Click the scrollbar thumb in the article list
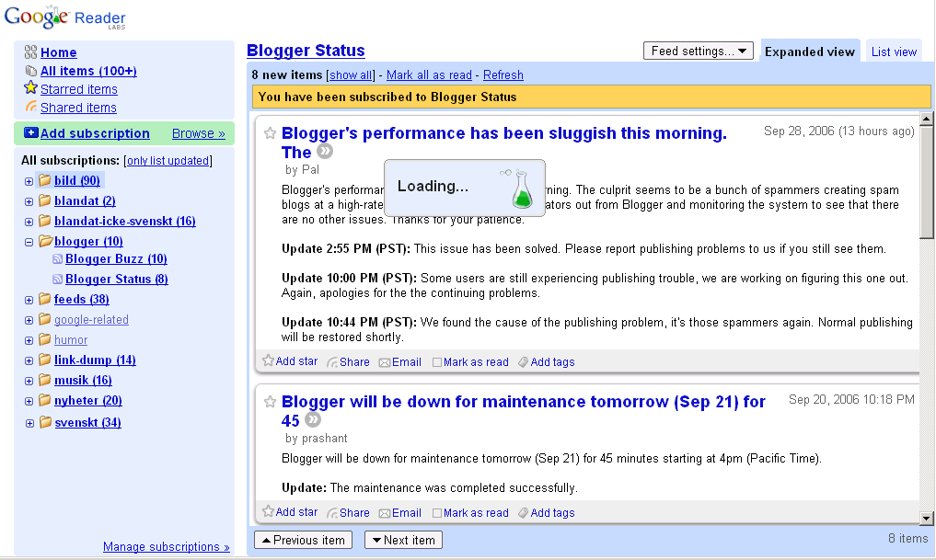 click(926, 182)
